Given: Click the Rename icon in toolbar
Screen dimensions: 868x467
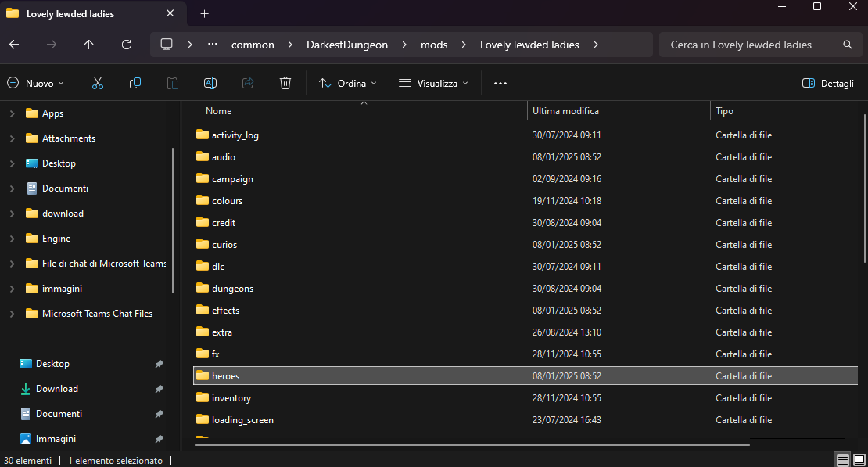Looking at the screenshot, I should (x=210, y=83).
